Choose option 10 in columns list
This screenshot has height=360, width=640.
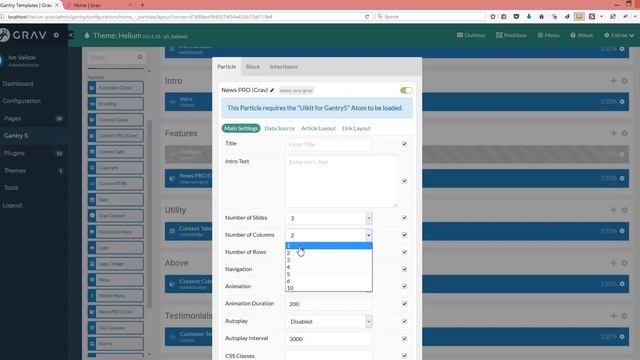click(329, 288)
